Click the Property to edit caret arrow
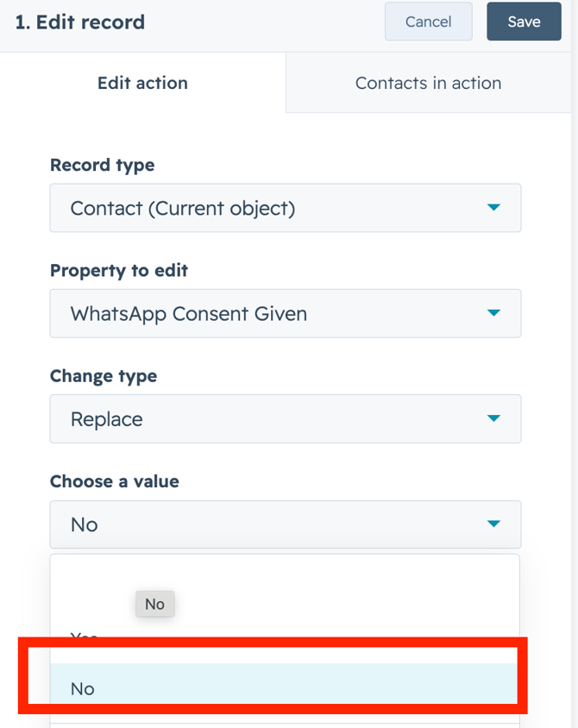Screen dimensions: 578x728 493,313
